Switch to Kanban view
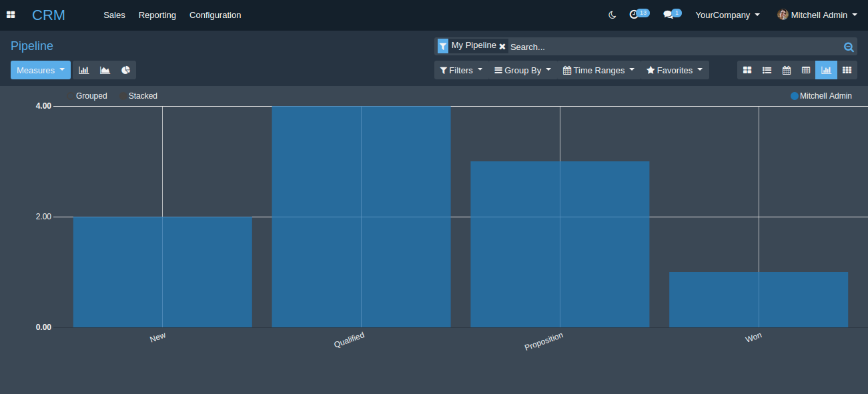The height and width of the screenshot is (394, 868). click(x=747, y=70)
